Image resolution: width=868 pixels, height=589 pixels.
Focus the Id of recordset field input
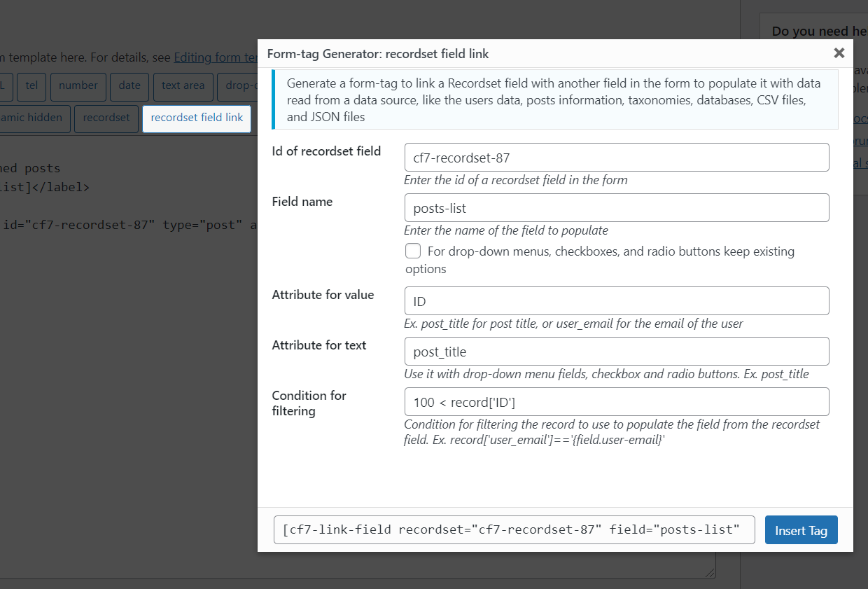pyautogui.click(x=617, y=158)
